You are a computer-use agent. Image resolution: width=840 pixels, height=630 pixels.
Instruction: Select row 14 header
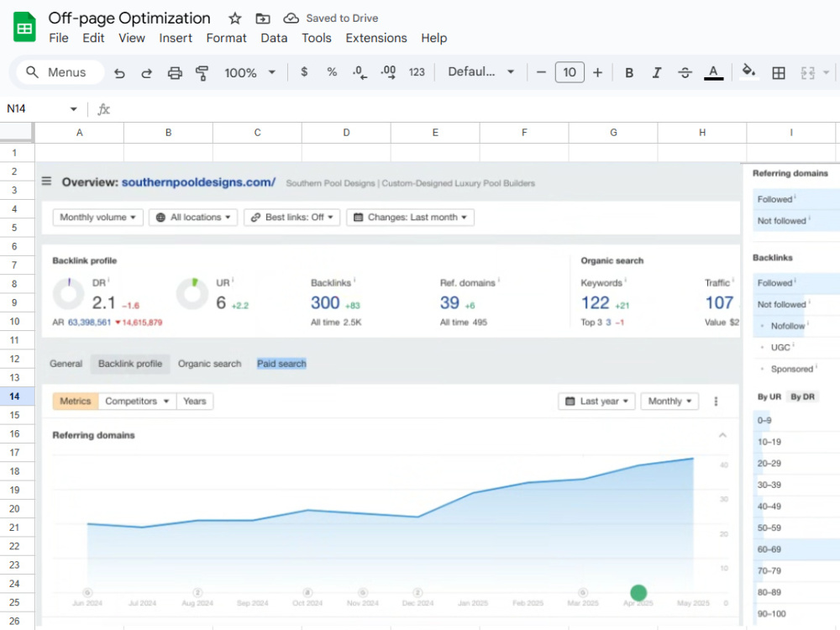point(14,396)
